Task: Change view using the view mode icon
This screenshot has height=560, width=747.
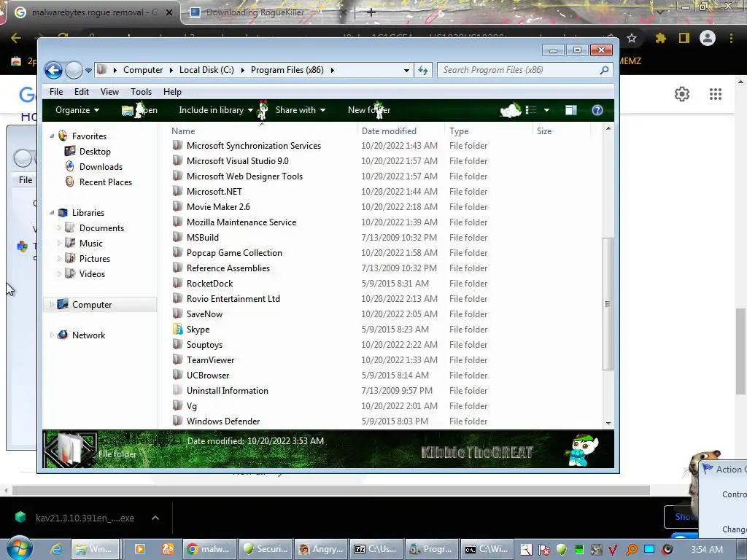Action: (531, 110)
